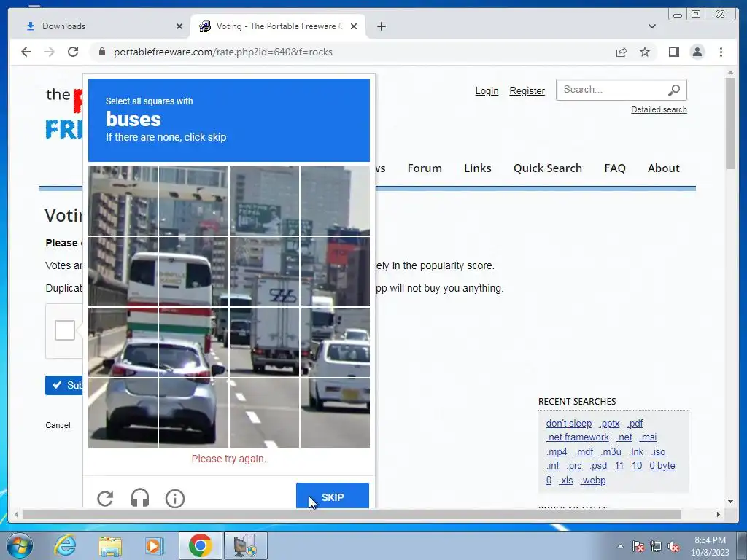Viewport: 747px width, 560px height.
Task: Click the "don't sleep" recent search
Action: [569, 424]
